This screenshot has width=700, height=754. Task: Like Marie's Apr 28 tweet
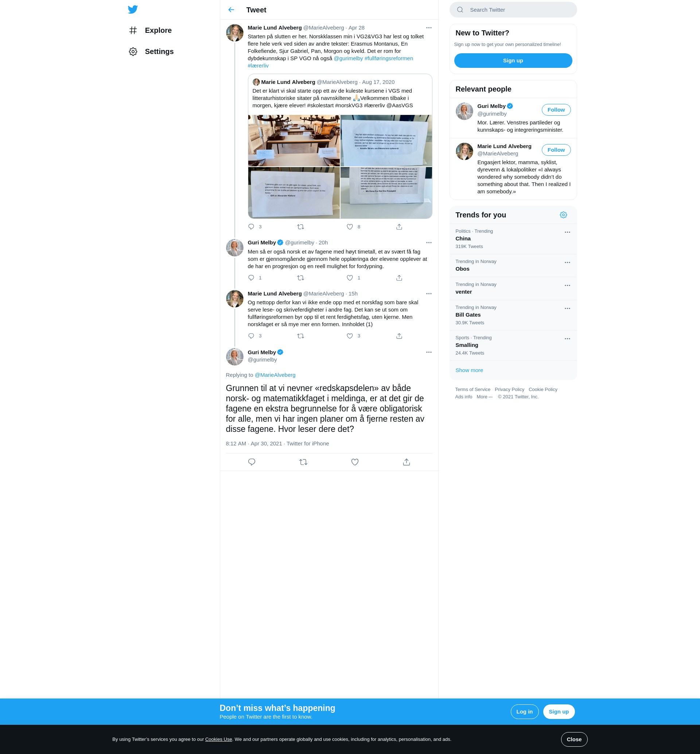click(350, 227)
